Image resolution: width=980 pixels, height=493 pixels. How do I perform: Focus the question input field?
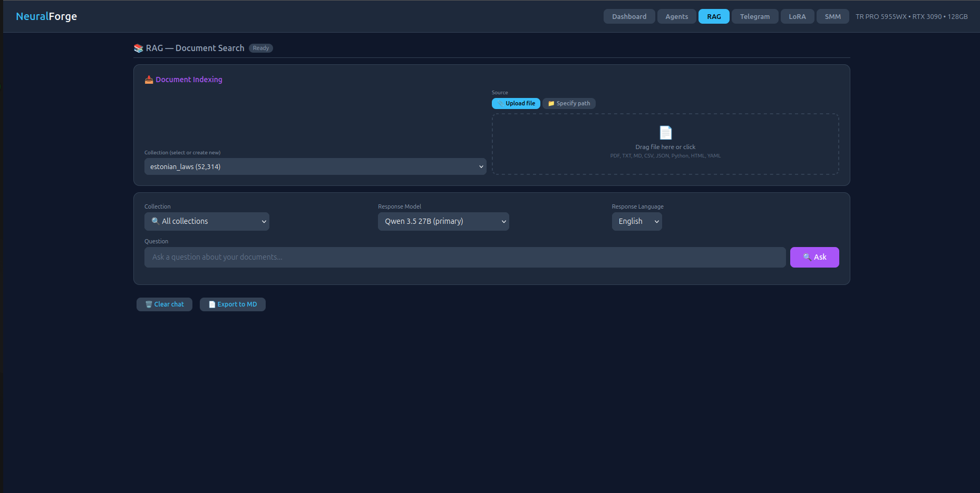pos(465,257)
